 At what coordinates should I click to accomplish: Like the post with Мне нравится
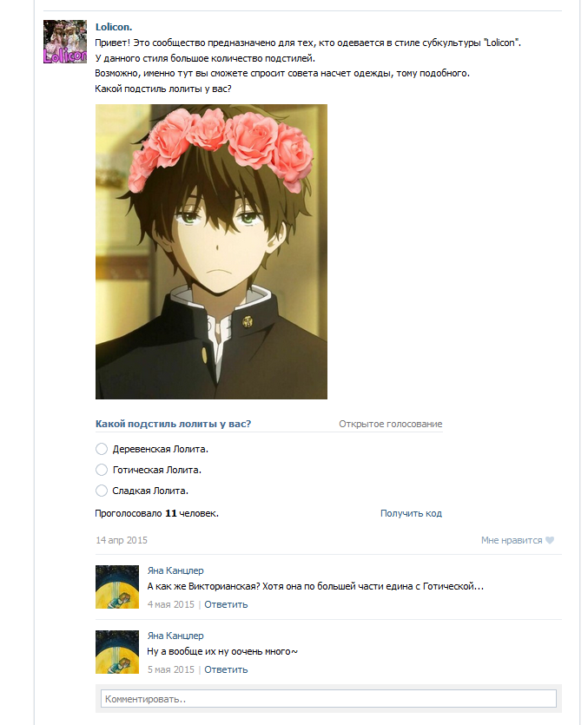click(x=518, y=540)
